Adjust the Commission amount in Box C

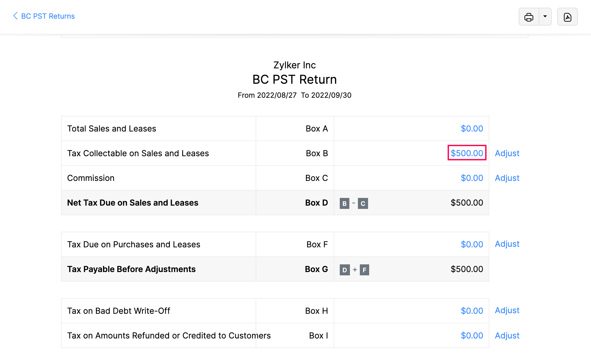(x=507, y=178)
